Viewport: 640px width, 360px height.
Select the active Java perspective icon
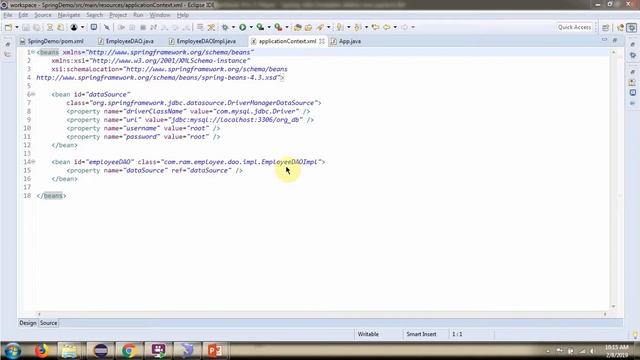coord(631,27)
